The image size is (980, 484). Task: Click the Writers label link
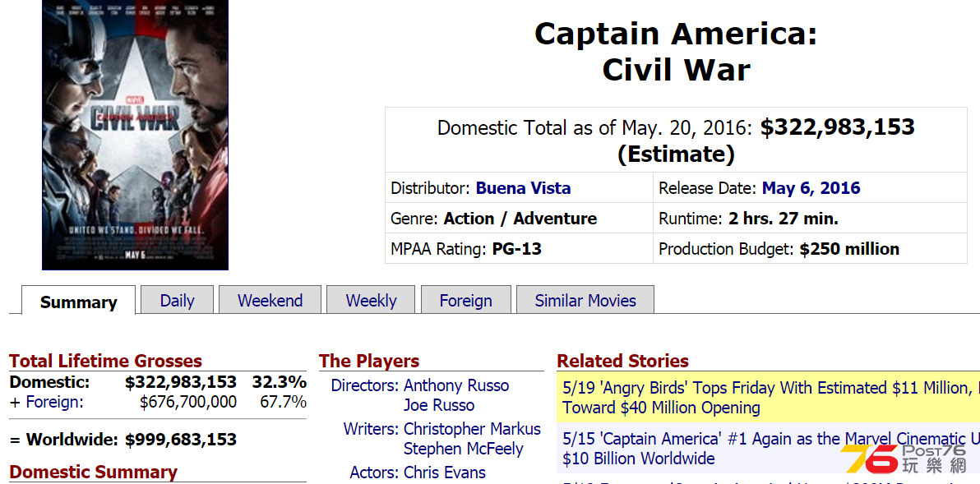click(371, 429)
